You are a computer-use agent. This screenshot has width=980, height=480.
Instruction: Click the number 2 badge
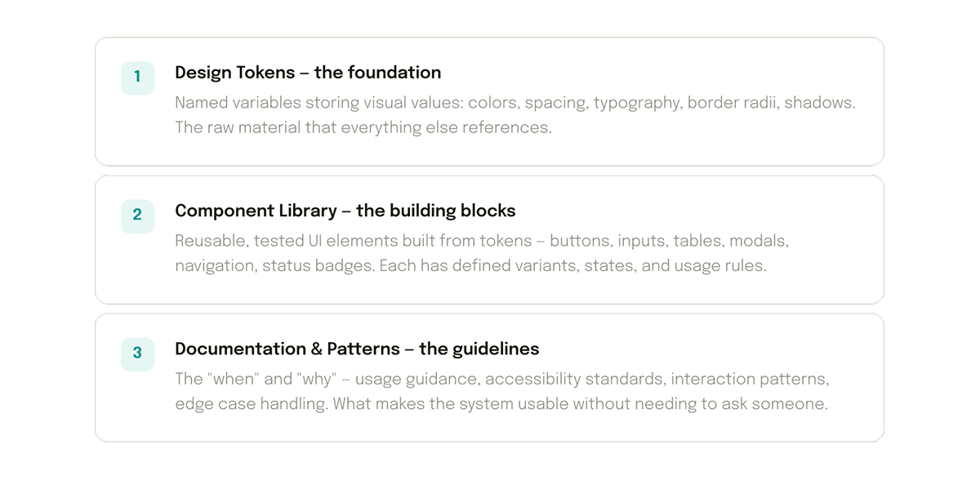137,215
